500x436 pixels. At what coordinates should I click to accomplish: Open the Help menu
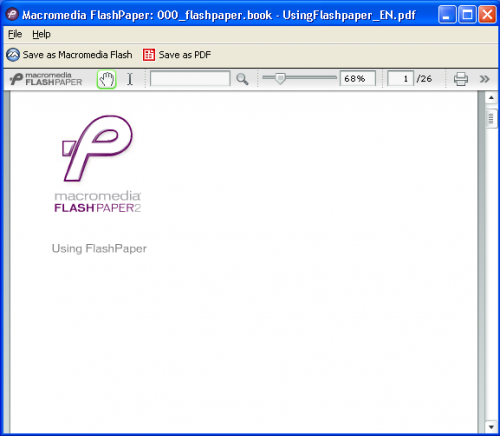[x=41, y=34]
